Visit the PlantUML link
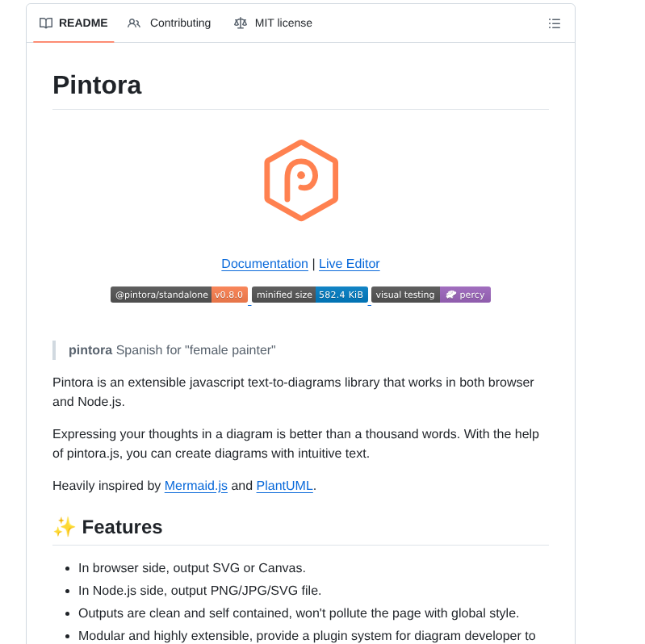This screenshot has width=645, height=644. (x=284, y=486)
